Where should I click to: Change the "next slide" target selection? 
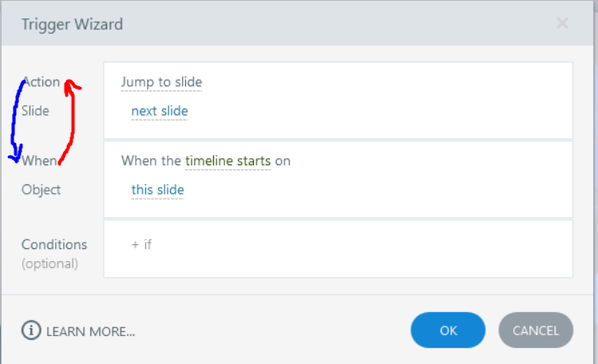click(x=160, y=111)
